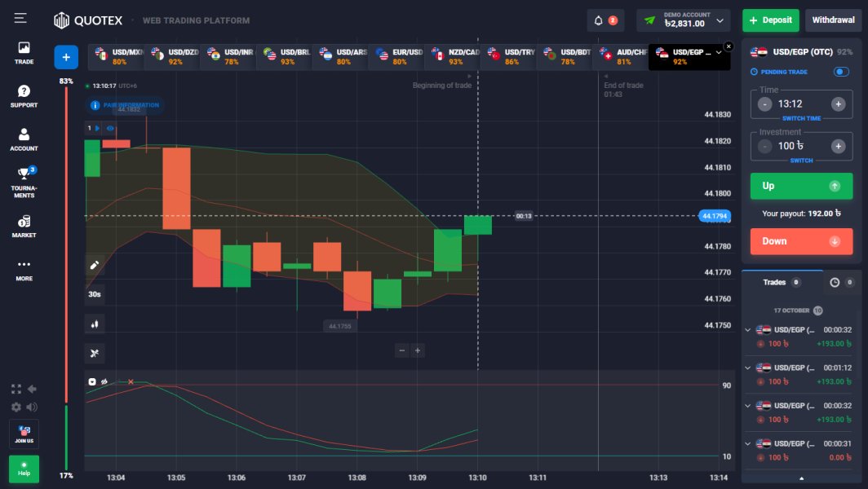Toggle fullscreen mode icon

point(16,389)
